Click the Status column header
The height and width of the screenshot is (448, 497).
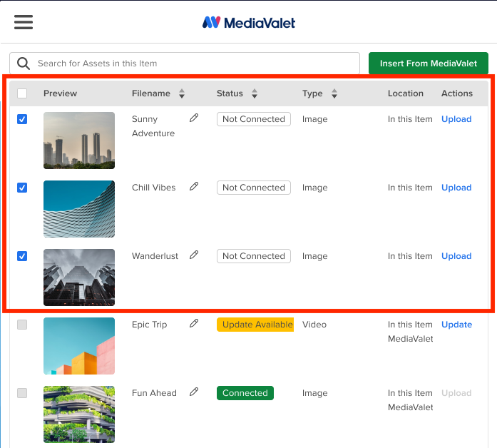click(x=230, y=93)
